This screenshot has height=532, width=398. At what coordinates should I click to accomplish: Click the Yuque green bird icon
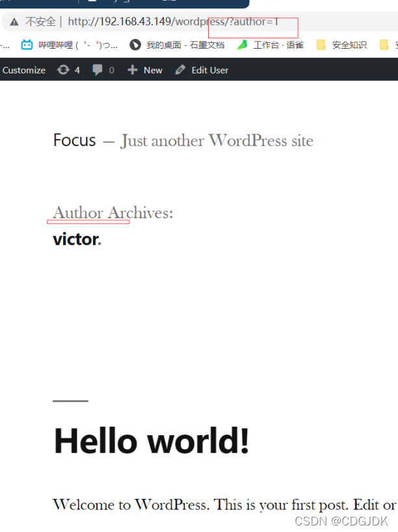242,45
